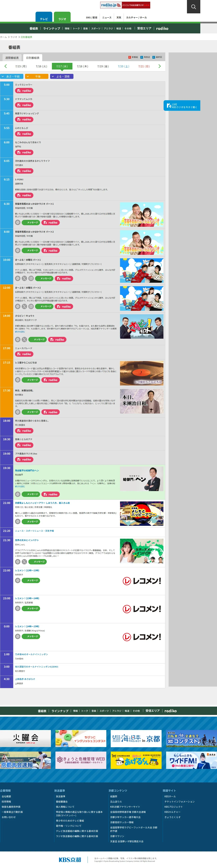Expand the あさ・午前 time section

pyautogui.click(x=12, y=77)
